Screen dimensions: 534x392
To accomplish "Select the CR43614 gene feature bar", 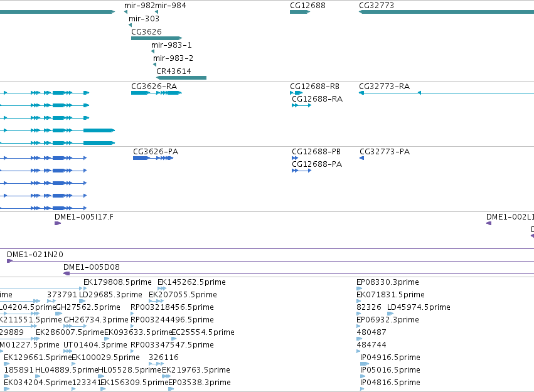I will pos(181,78).
